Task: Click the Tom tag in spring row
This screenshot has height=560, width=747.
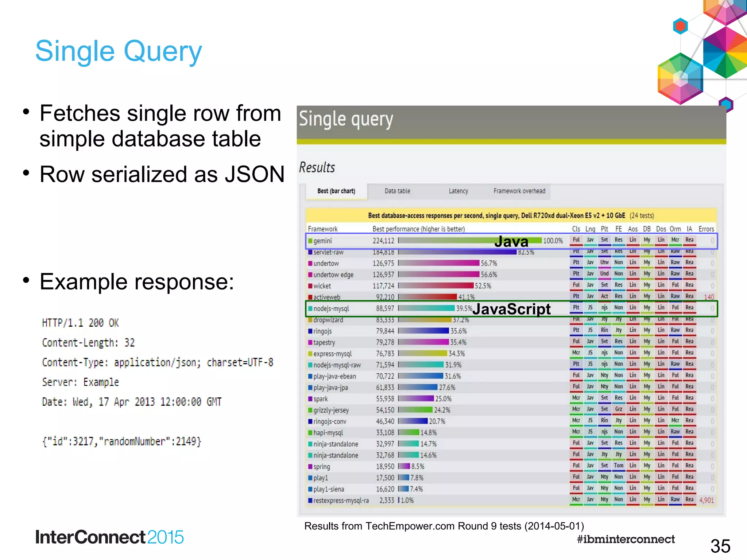Action: click(619, 466)
